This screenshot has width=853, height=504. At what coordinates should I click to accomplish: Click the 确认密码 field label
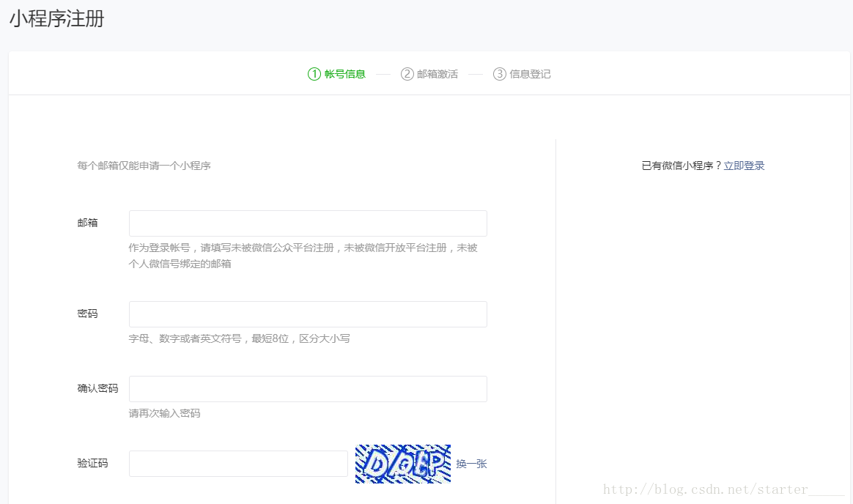97,388
